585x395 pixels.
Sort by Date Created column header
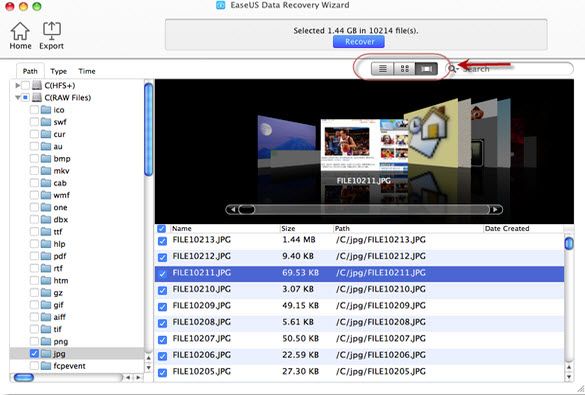click(523, 228)
